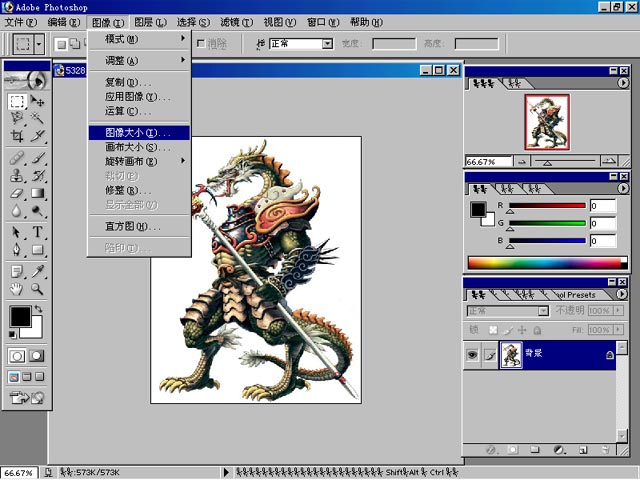Open the 调整 submenu
The width and height of the screenshot is (640, 480).
coord(139,60)
